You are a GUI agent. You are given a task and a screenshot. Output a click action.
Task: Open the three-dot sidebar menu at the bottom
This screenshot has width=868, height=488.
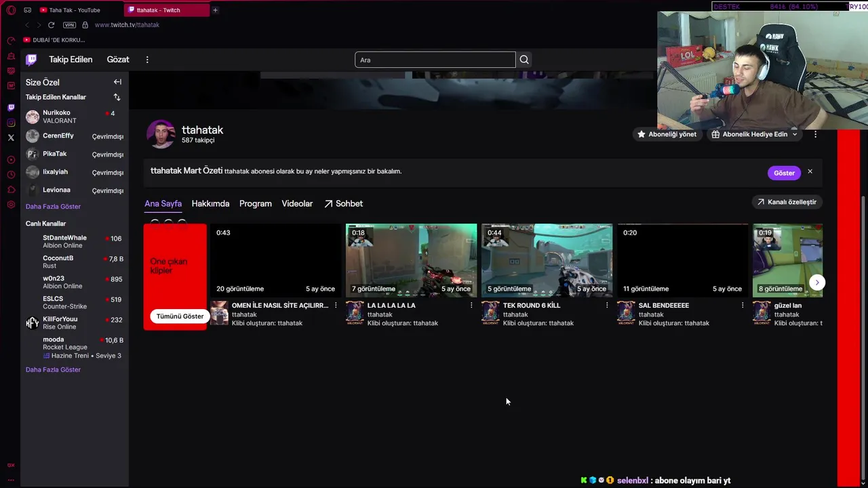tap(11, 479)
